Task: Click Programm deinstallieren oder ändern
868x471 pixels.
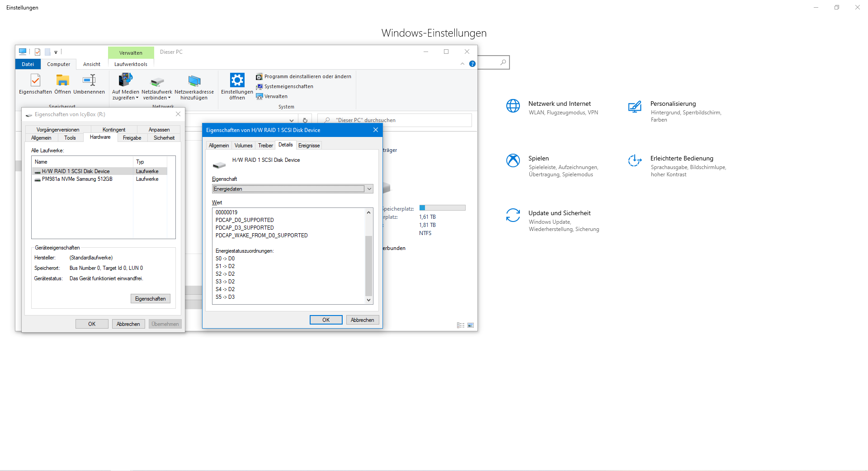Action: pos(303,76)
